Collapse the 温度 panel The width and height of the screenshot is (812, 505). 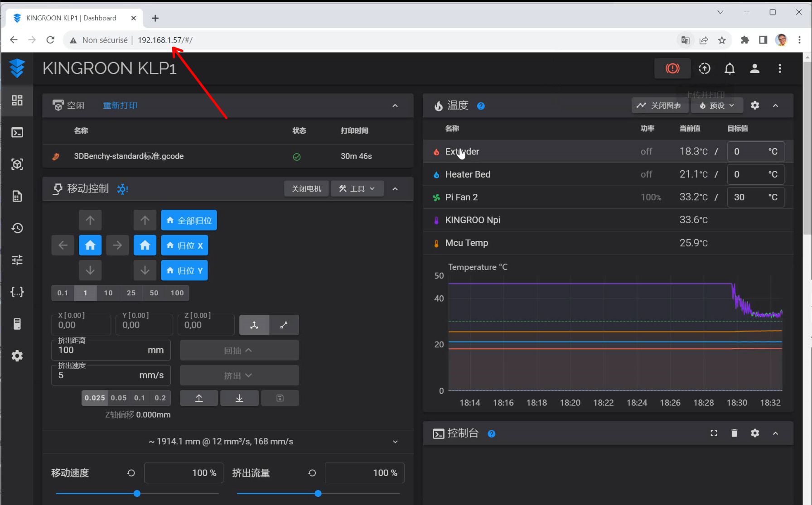[x=776, y=106]
